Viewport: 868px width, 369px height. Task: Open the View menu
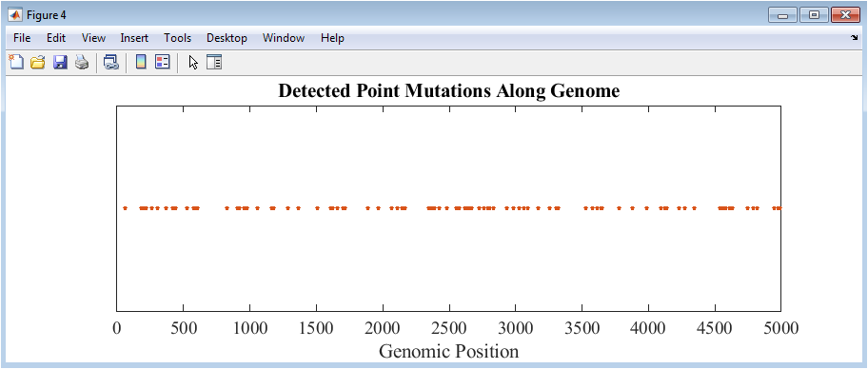tap(93, 38)
